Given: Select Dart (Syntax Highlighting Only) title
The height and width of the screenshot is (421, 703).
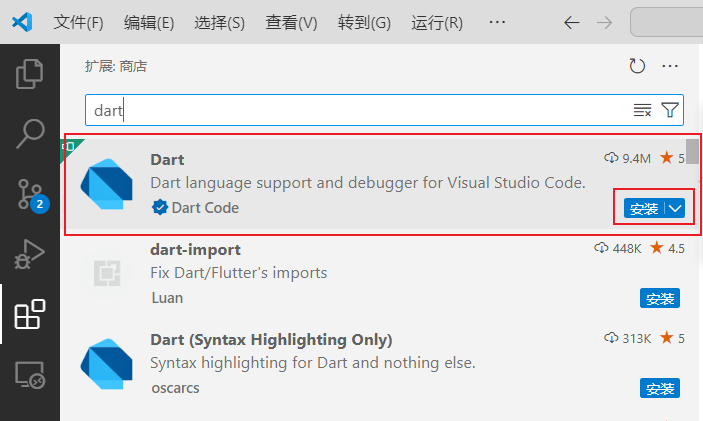Looking at the screenshot, I should [x=271, y=339].
